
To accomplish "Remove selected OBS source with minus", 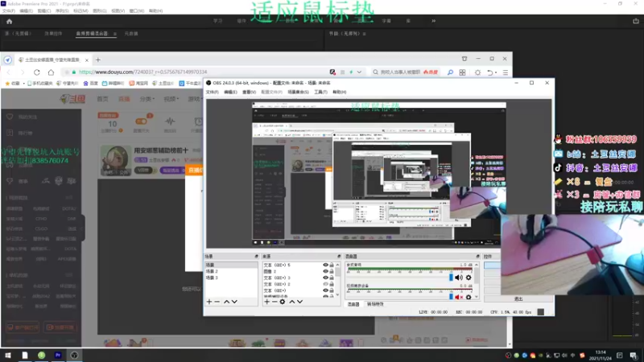I will point(275,302).
